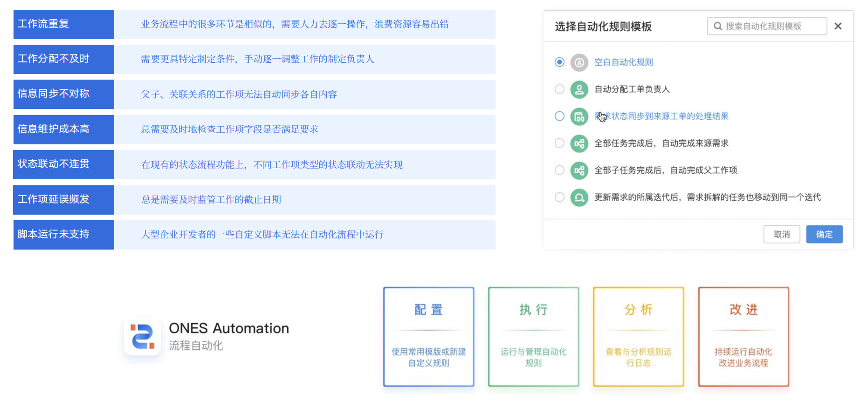This screenshot has width=868, height=406.
Task: Click the description 总是需要及时监管工作的截止日期
Action: [x=211, y=200]
